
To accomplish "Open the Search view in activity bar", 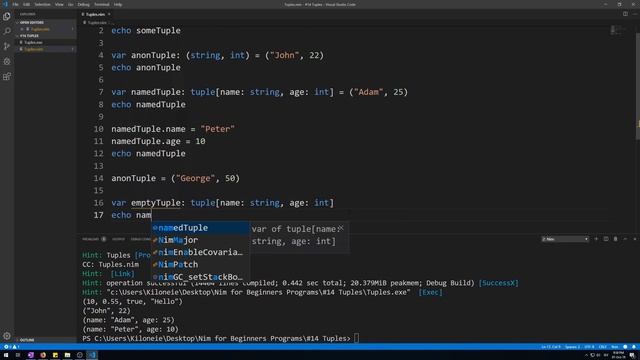I will (x=7, y=31).
